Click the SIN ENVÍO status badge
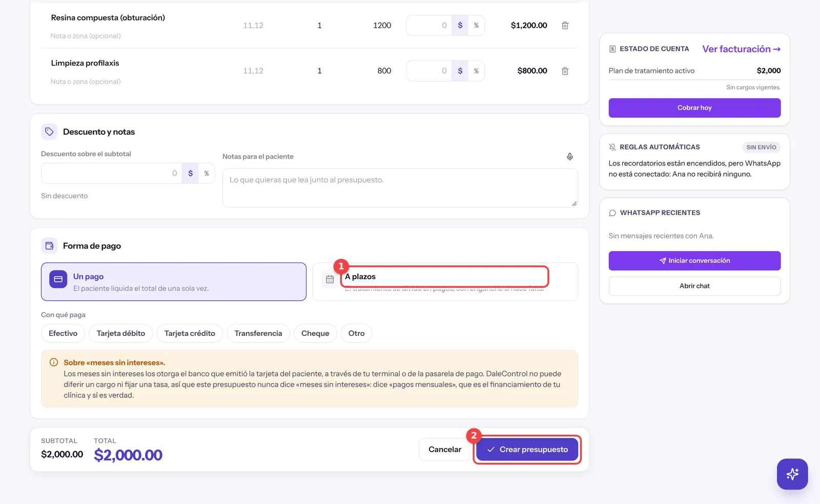Screen dimensions: 820x504 pyautogui.click(x=761, y=147)
